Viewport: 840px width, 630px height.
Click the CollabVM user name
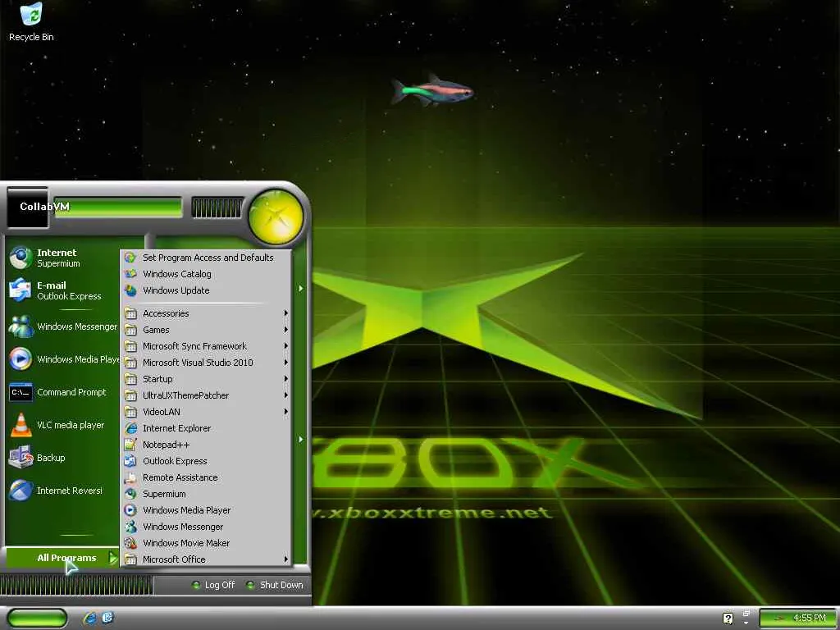44,206
